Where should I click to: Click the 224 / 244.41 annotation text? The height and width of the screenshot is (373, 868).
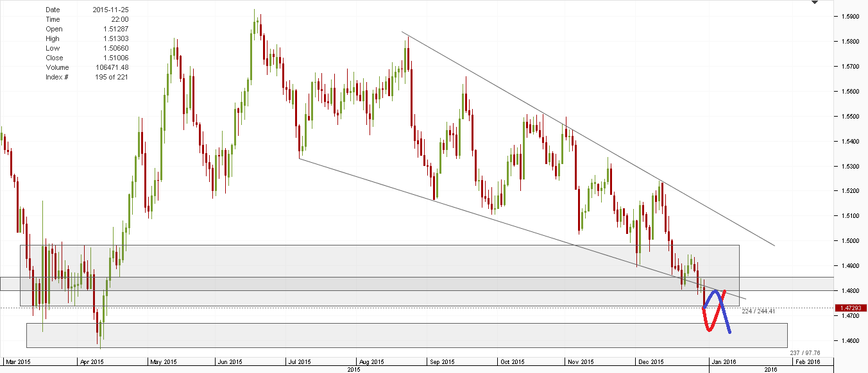(759, 311)
